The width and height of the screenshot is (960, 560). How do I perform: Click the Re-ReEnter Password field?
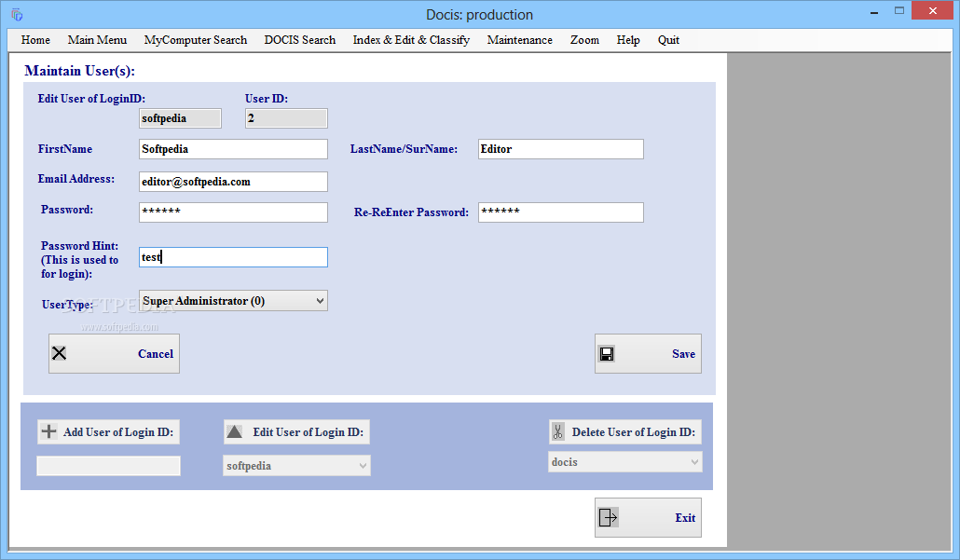coord(561,212)
